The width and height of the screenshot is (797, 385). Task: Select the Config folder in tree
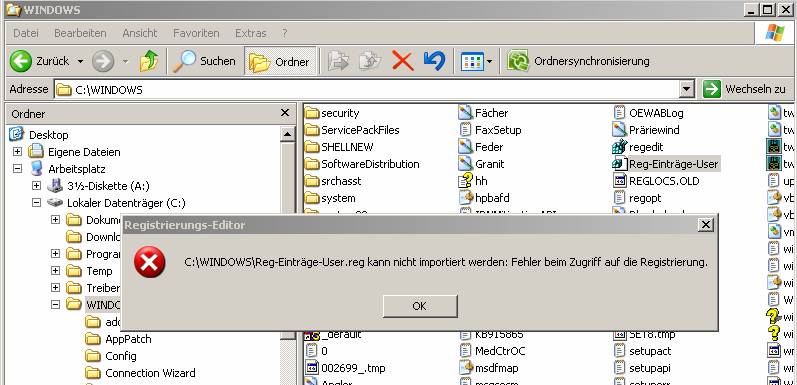coord(121,356)
